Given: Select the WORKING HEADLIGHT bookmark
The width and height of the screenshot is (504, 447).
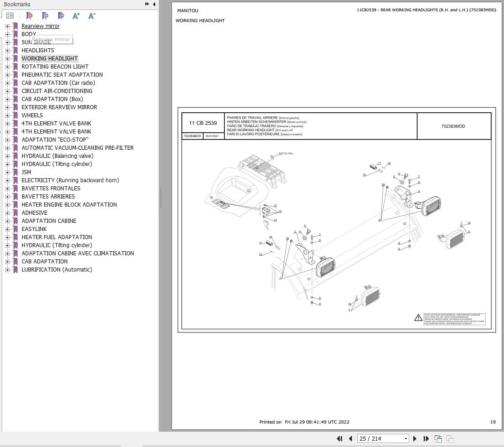Looking at the screenshot, I should point(50,59).
